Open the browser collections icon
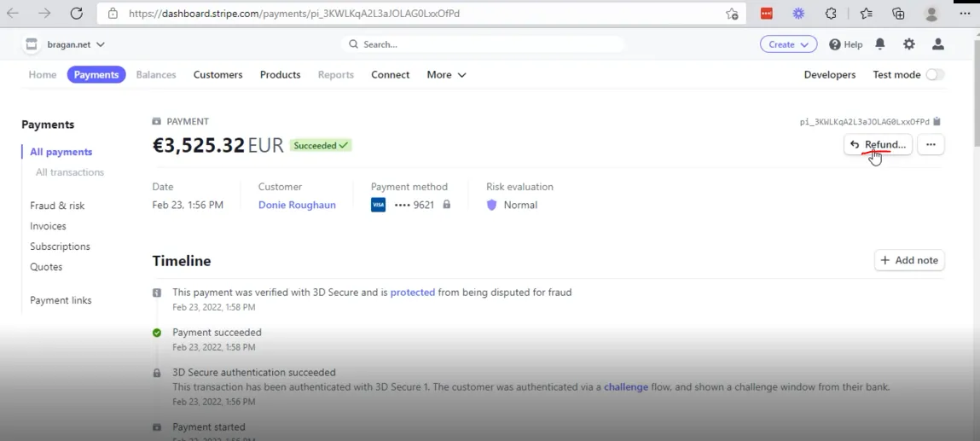This screenshot has width=980, height=441. [x=898, y=13]
